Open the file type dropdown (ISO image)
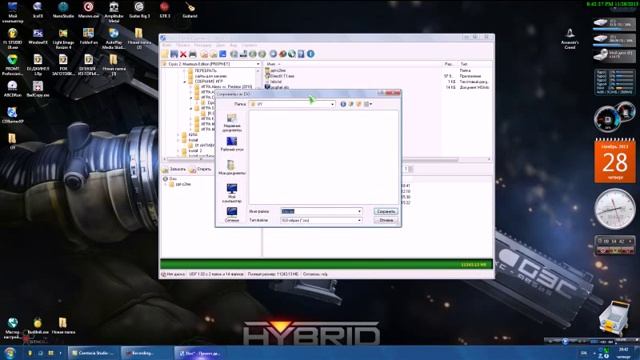 [x=359, y=220]
